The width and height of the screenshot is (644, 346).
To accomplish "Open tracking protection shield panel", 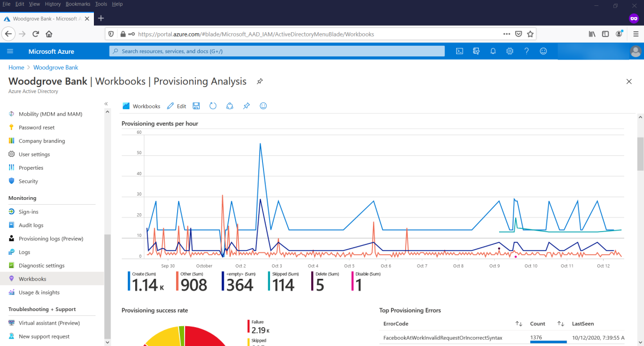I will click(112, 34).
